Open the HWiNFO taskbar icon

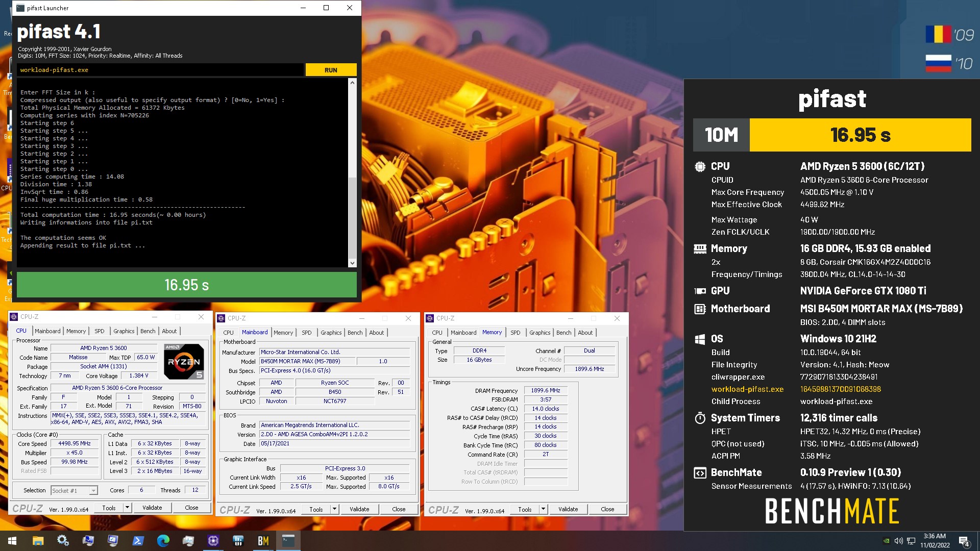(238, 541)
